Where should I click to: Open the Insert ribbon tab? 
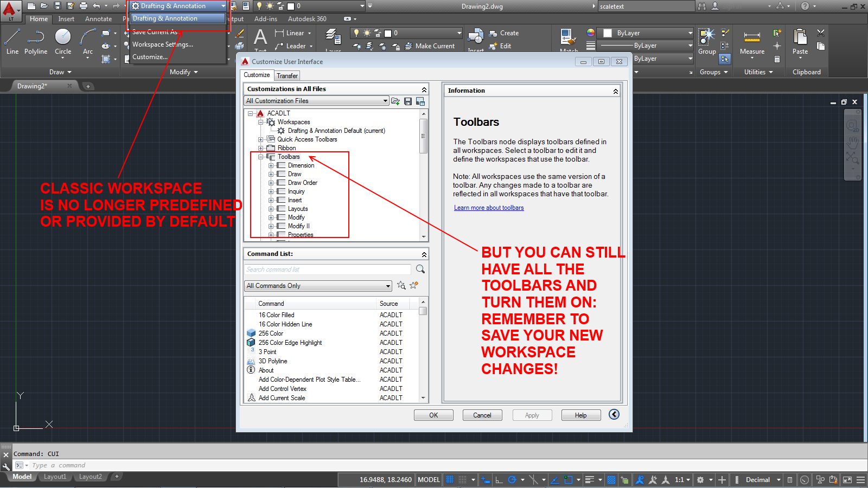pos(66,19)
